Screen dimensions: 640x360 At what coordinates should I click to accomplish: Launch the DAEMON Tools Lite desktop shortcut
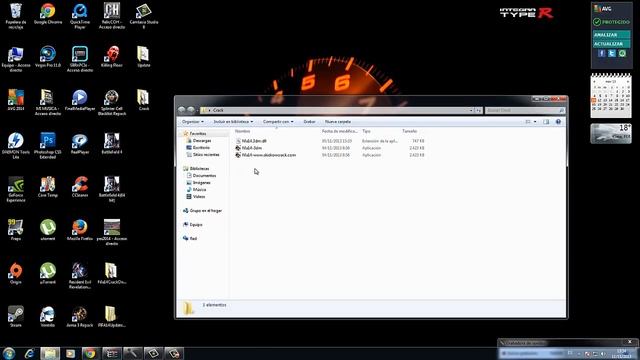[x=16, y=146]
